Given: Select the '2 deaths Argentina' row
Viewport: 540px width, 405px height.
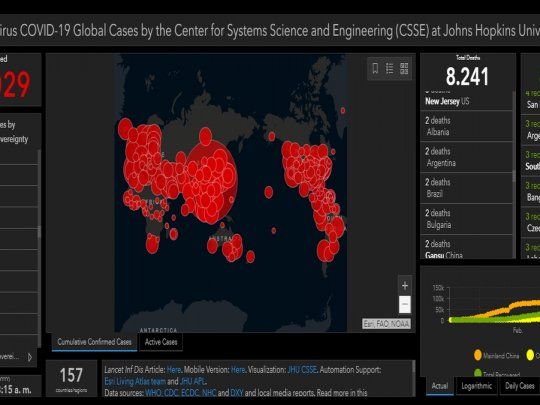Looking at the screenshot, I should [x=466, y=157].
